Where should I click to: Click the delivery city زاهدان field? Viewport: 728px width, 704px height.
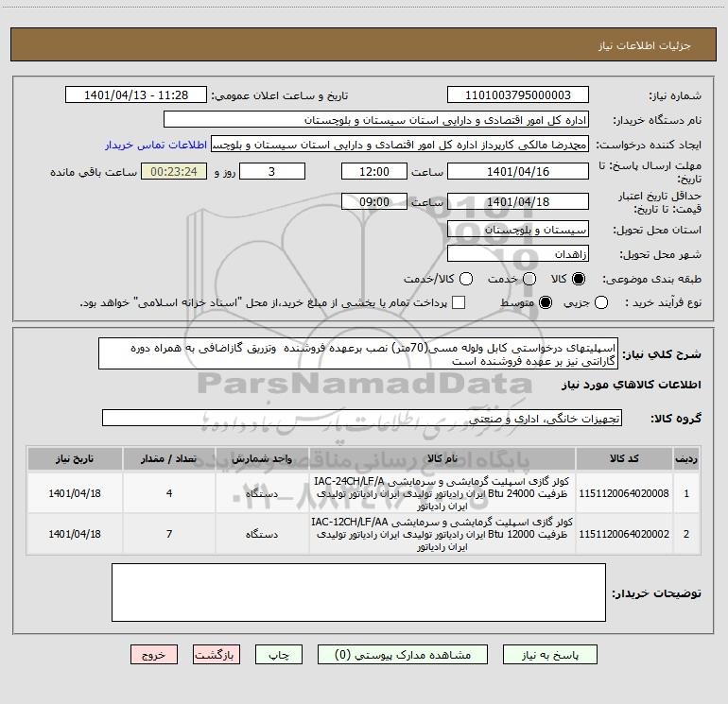[518, 253]
